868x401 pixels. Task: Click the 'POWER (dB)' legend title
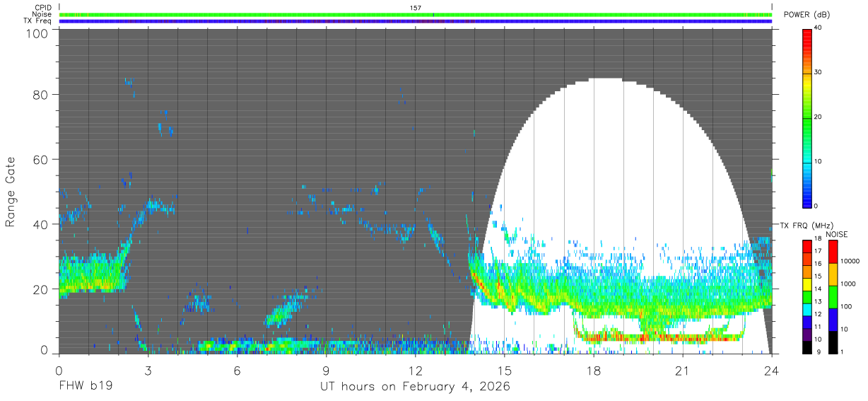pos(807,15)
